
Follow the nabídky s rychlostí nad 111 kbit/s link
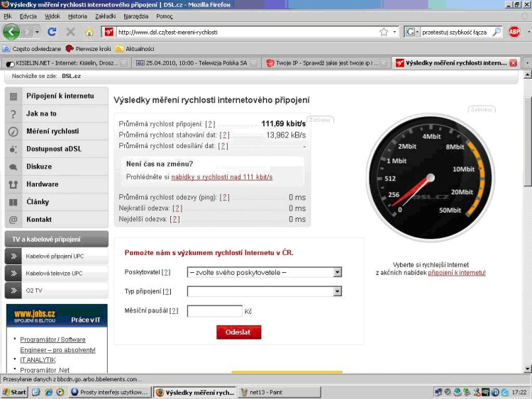(221, 176)
